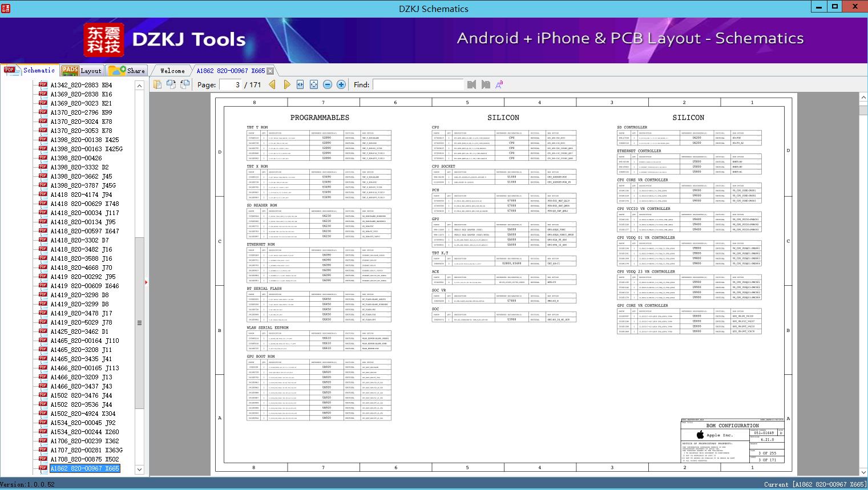The image size is (868, 490).
Task: Select A1418_820-00134 J95 schematic
Action: (83, 222)
